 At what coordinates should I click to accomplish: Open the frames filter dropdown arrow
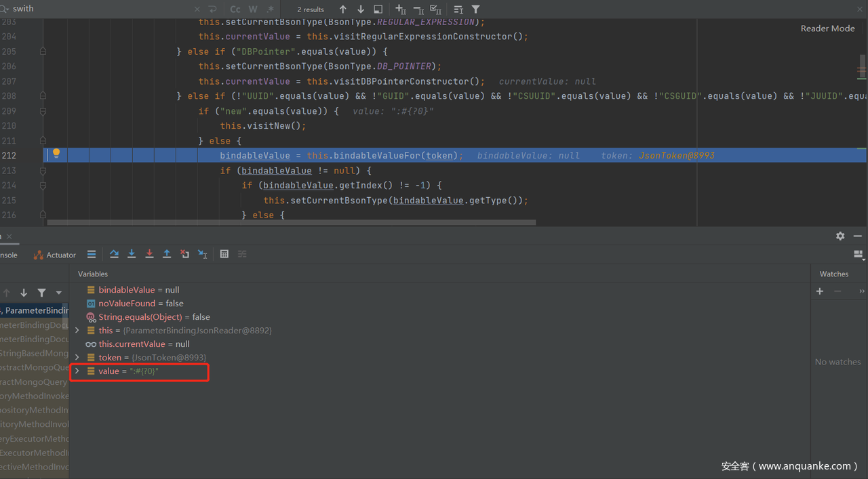(59, 293)
